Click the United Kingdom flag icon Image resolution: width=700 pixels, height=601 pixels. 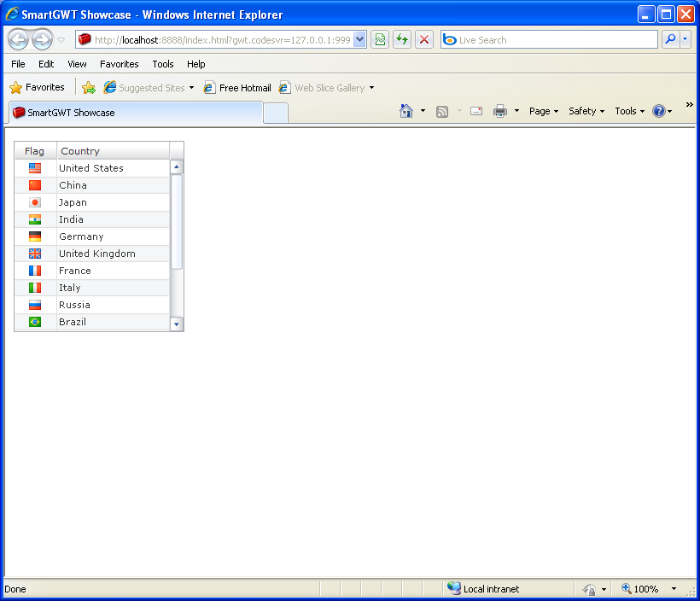coord(35,254)
